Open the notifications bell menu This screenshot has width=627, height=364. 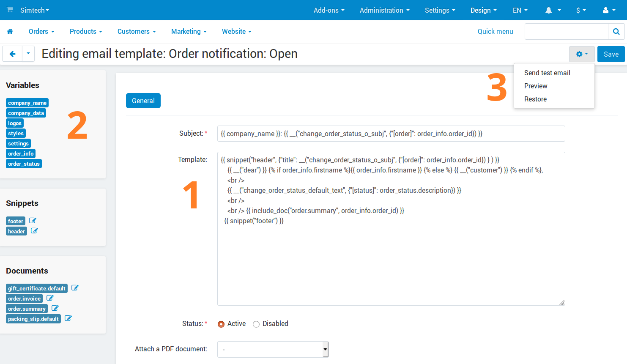click(553, 10)
